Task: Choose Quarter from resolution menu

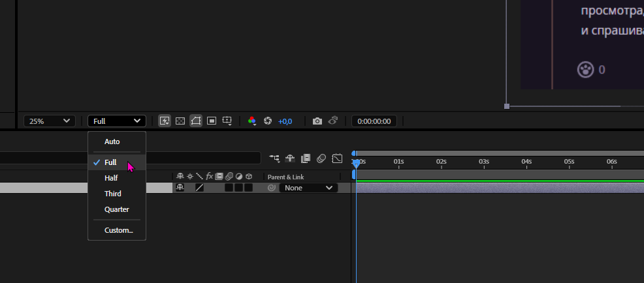Action: [117, 209]
